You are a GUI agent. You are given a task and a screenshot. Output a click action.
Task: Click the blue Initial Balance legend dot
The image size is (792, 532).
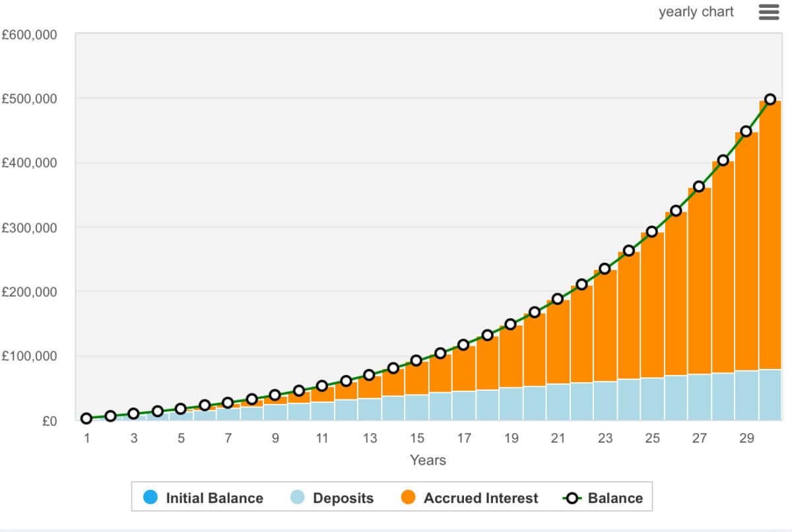[x=150, y=498]
